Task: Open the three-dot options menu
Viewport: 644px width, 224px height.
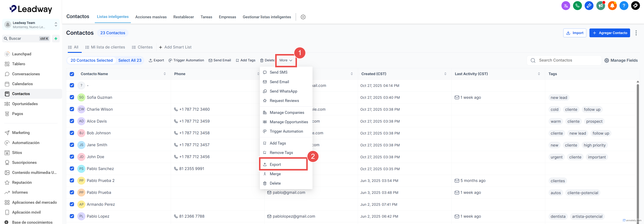Action: pos(636,33)
